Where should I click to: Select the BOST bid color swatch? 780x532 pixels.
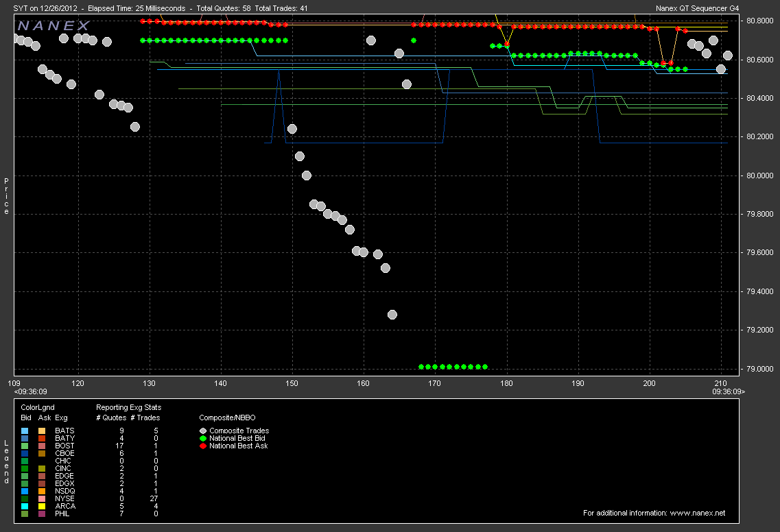click(25, 446)
